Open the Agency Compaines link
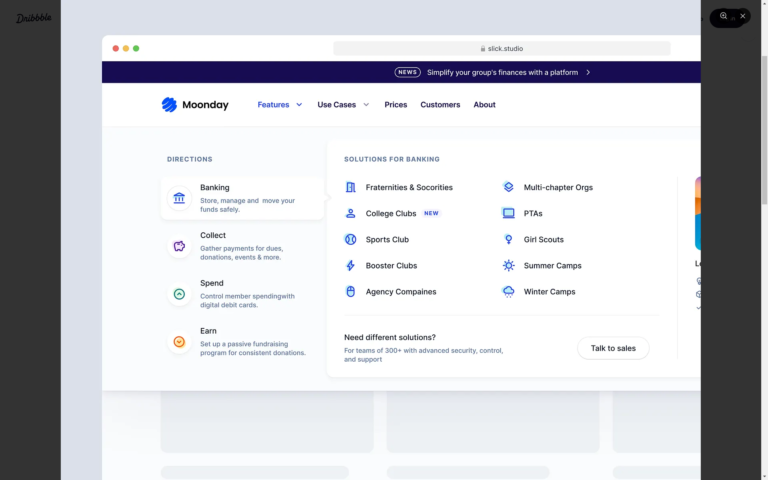768x480 pixels. point(401,292)
